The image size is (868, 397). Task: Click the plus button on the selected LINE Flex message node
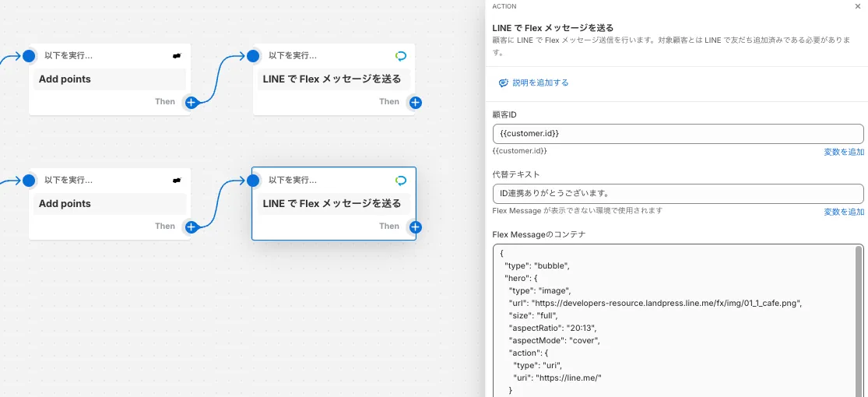(415, 227)
